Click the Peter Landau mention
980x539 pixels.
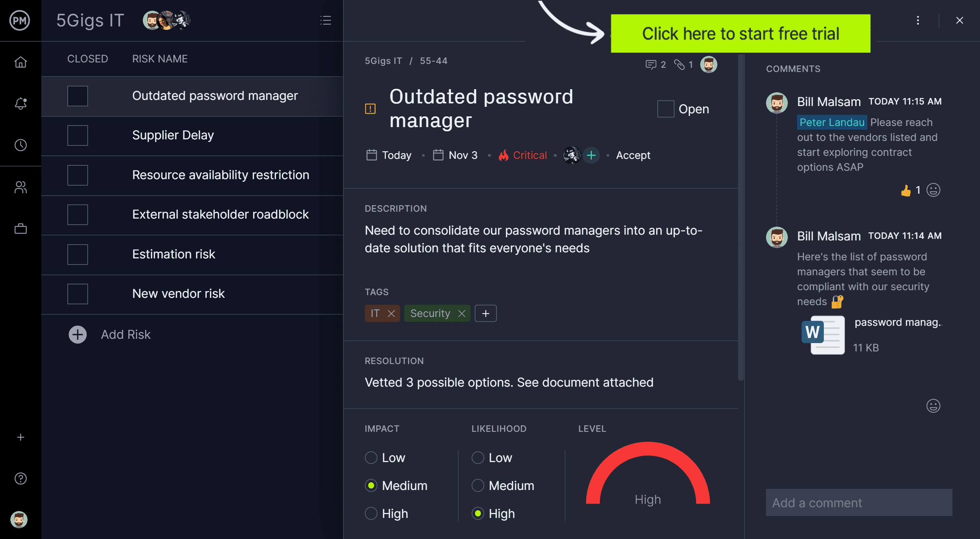click(x=832, y=122)
